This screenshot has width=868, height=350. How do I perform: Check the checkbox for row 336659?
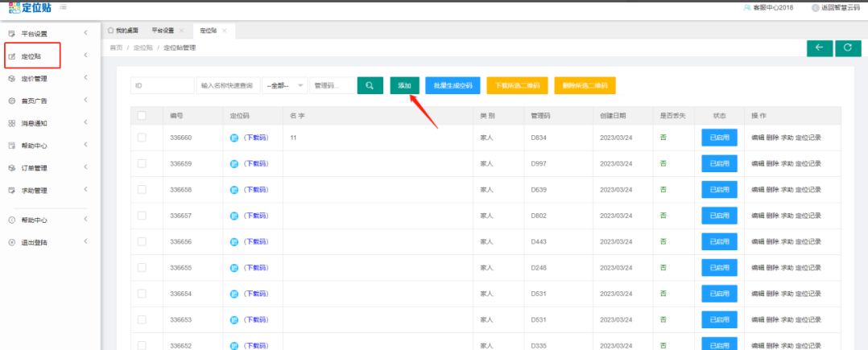click(142, 163)
